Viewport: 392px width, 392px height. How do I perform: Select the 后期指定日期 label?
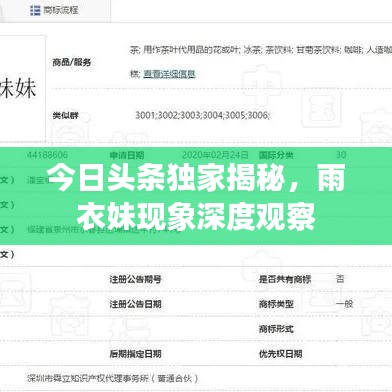click(x=136, y=354)
